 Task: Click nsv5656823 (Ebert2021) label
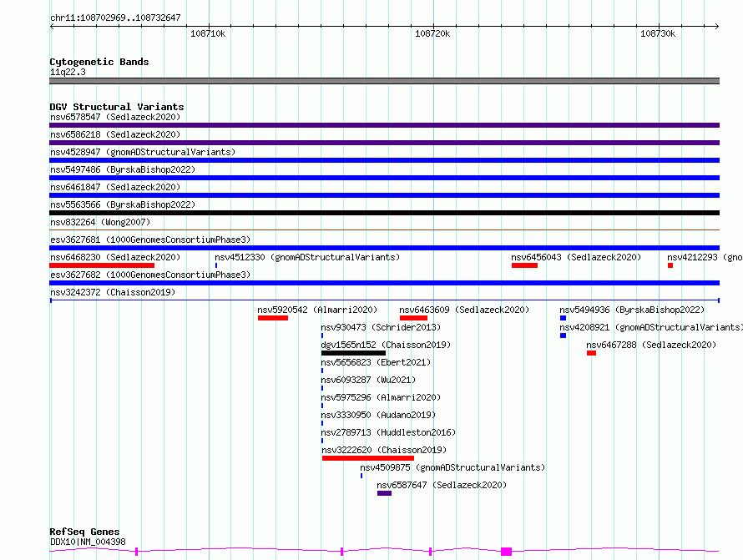pos(376,362)
